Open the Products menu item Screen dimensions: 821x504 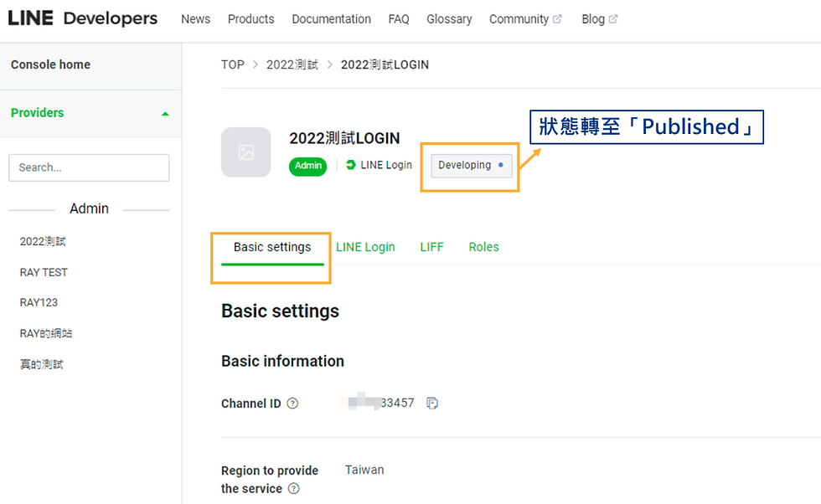tap(250, 19)
